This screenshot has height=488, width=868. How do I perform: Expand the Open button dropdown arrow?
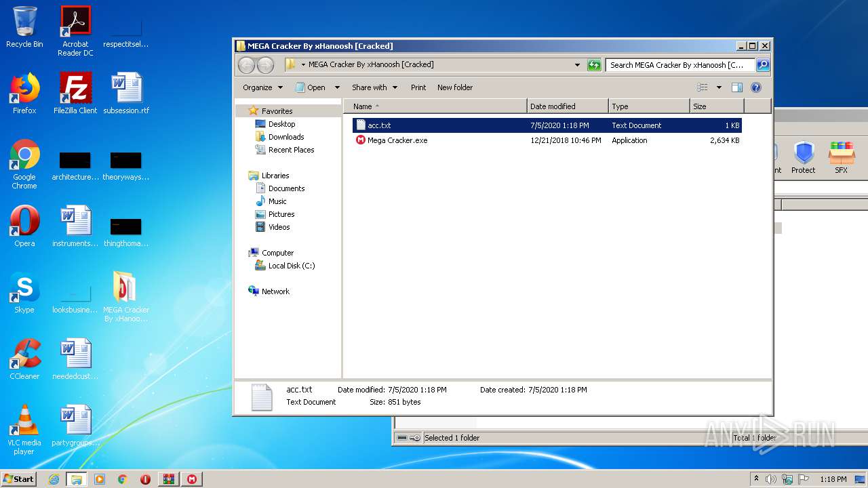pos(337,87)
